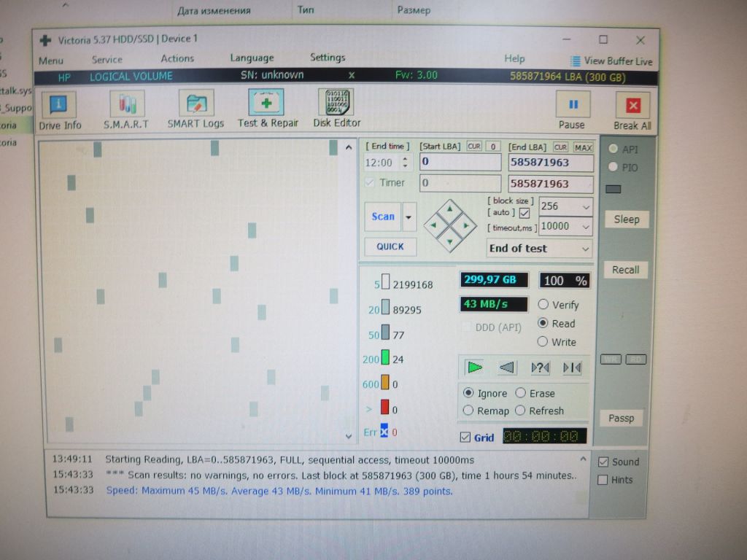
Task: Select the Remap radio option
Action: (468, 411)
